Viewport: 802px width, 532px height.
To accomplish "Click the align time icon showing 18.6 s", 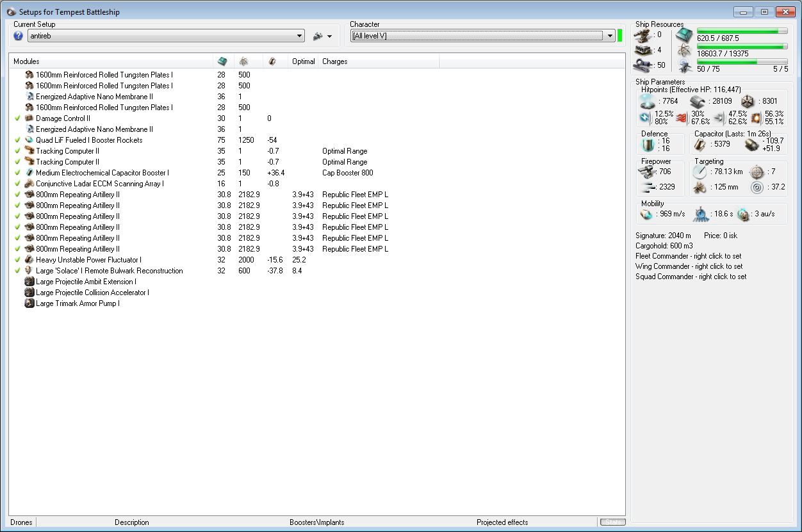I will [x=700, y=214].
